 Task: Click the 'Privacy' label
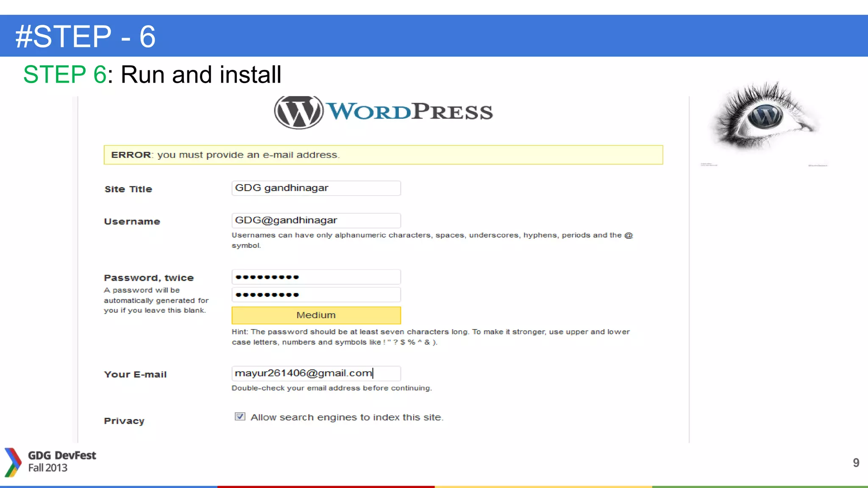coord(124,421)
